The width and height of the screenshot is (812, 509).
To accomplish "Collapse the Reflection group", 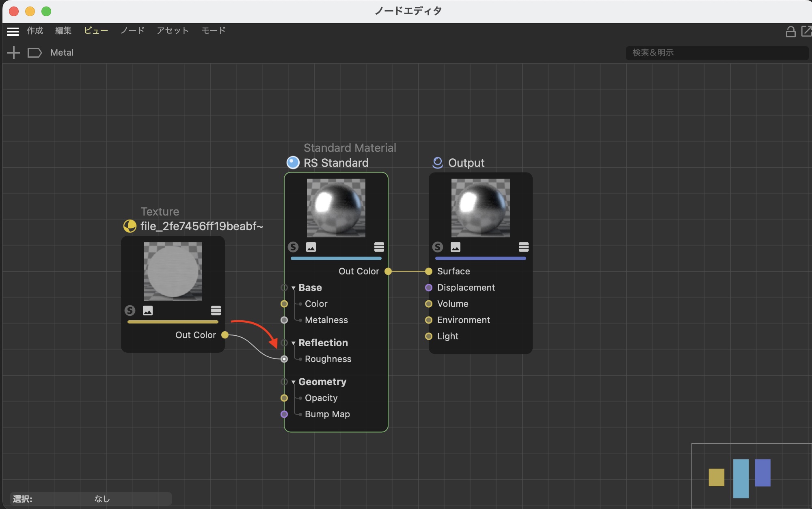I will (x=293, y=343).
